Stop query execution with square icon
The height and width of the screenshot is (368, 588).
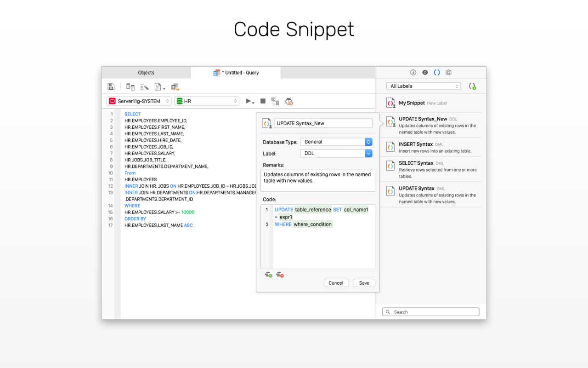(263, 101)
